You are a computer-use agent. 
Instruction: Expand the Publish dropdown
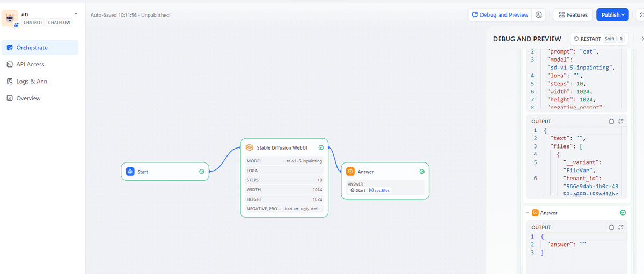coord(612,15)
